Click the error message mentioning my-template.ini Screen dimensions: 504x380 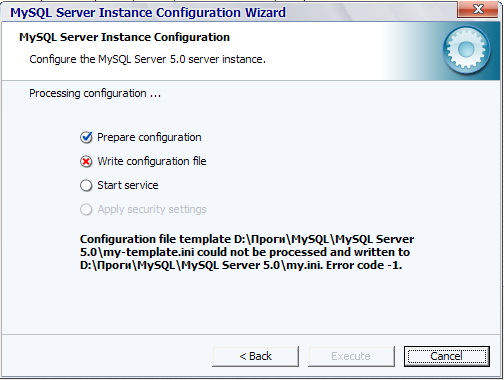point(247,252)
